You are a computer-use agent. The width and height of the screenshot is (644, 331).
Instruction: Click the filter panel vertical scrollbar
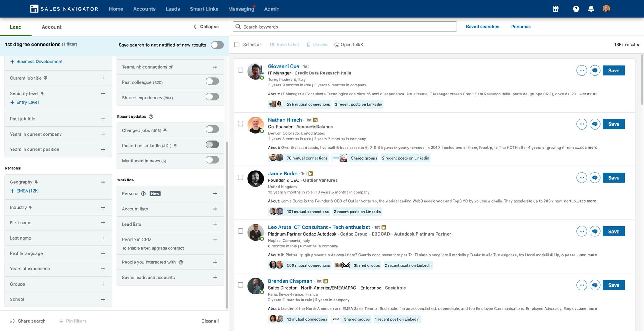click(227, 225)
